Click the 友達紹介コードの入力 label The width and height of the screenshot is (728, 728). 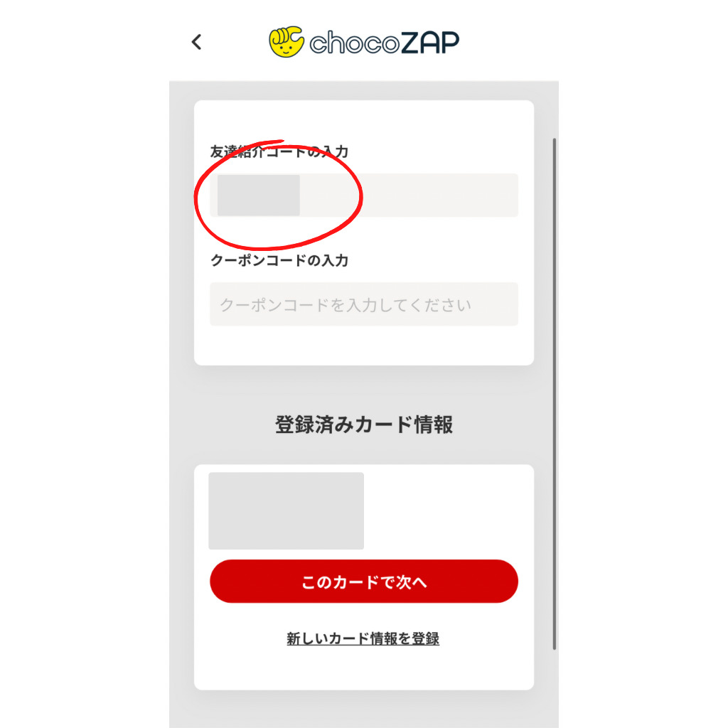coord(279,152)
